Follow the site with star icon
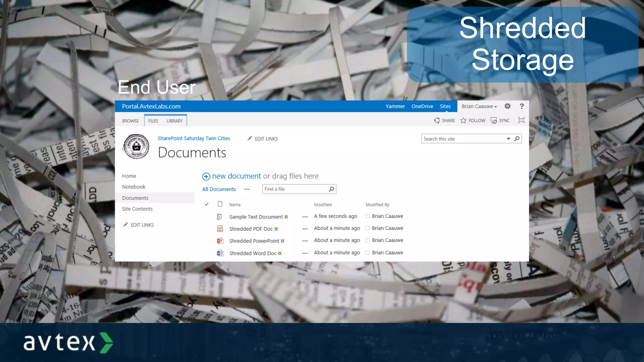Screen dimensions: 644x362 463,120
